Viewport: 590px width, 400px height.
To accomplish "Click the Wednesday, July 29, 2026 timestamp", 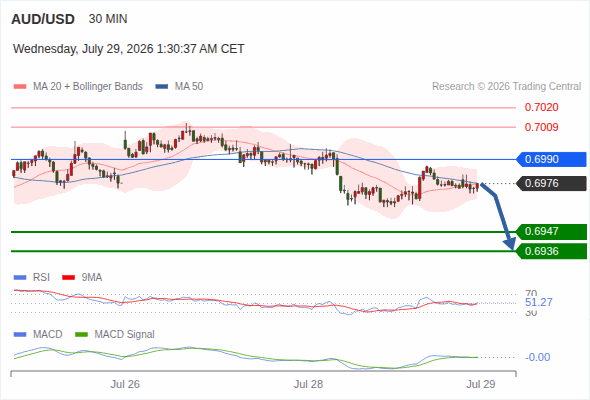I will pyautogui.click(x=129, y=49).
